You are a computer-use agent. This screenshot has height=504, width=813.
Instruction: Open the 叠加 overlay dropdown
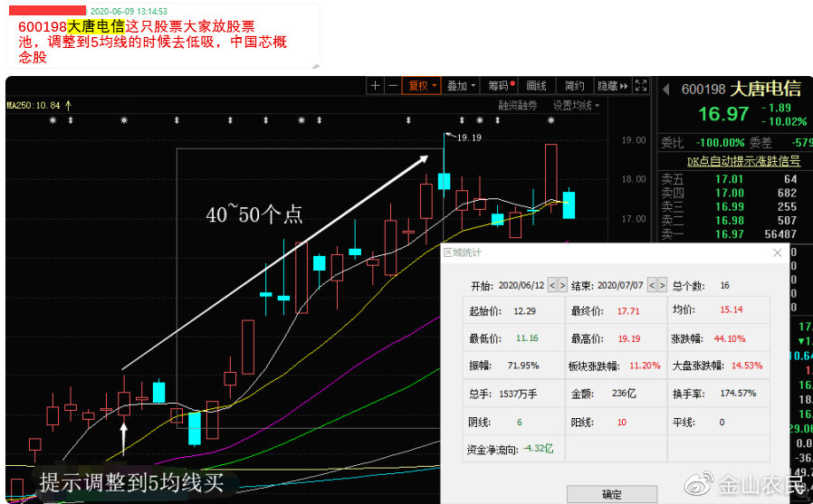[461, 86]
